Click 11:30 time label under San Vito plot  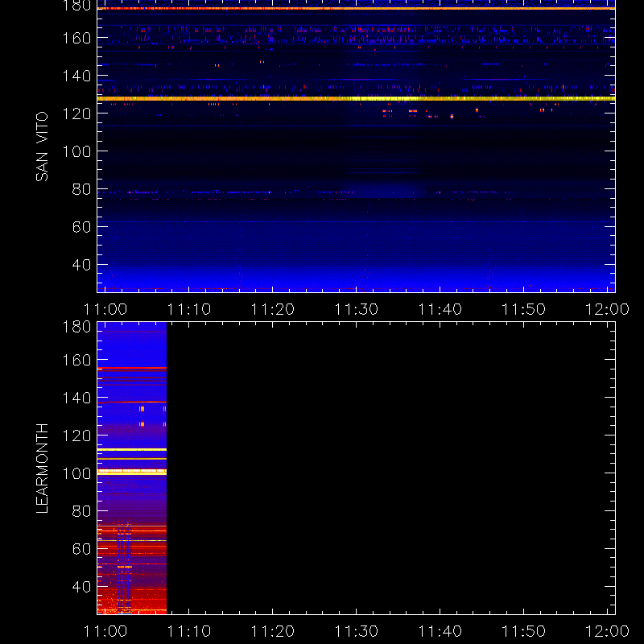click(x=357, y=309)
